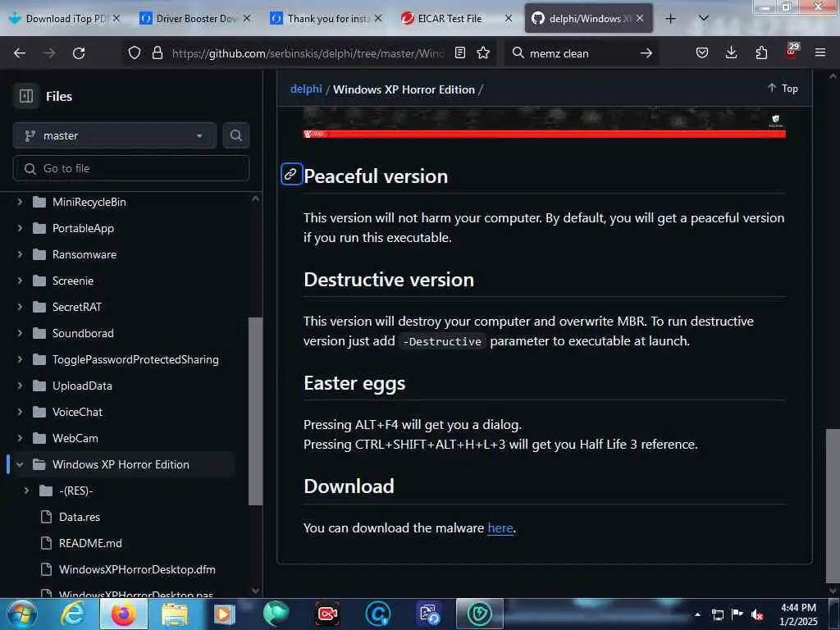Follow the 'here' malware download link

pyautogui.click(x=500, y=527)
